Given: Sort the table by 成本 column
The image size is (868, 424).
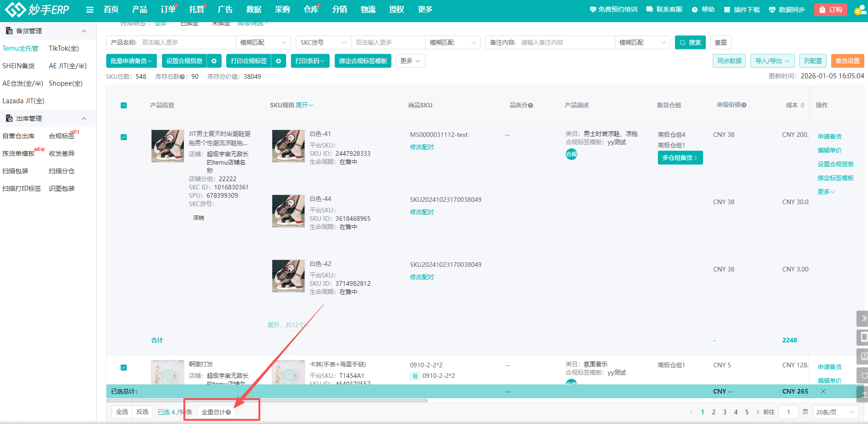Looking at the screenshot, I should pyautogui.click(x=803, y=106).
